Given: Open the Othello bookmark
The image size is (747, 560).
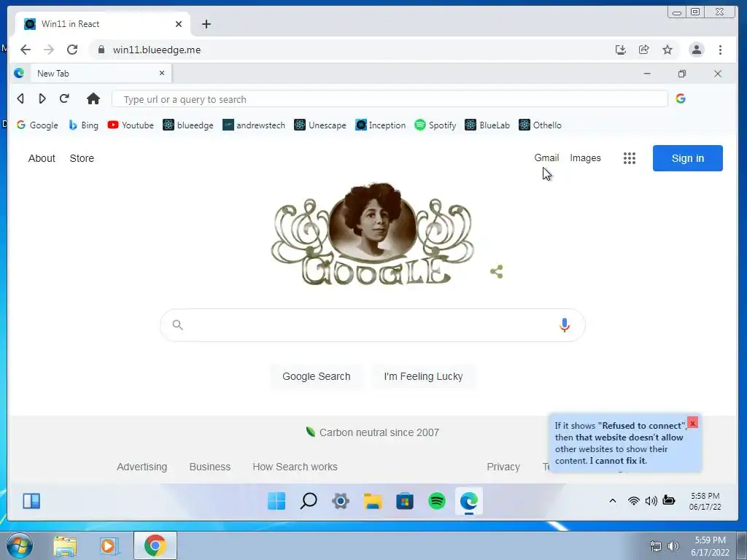Looking at the screenshot, I should 541,125.
